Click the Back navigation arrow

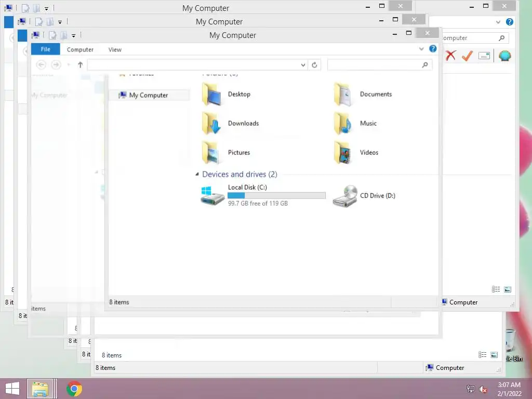(41, 65)
